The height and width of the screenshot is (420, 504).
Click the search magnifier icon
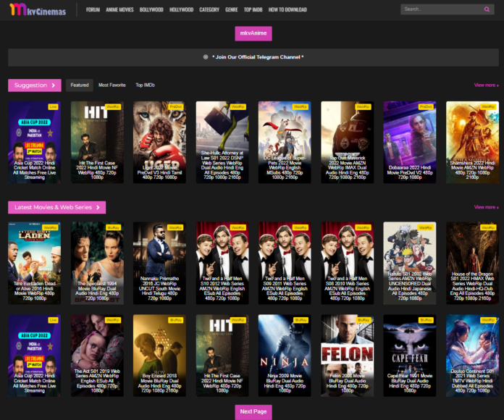pos(487,9)
